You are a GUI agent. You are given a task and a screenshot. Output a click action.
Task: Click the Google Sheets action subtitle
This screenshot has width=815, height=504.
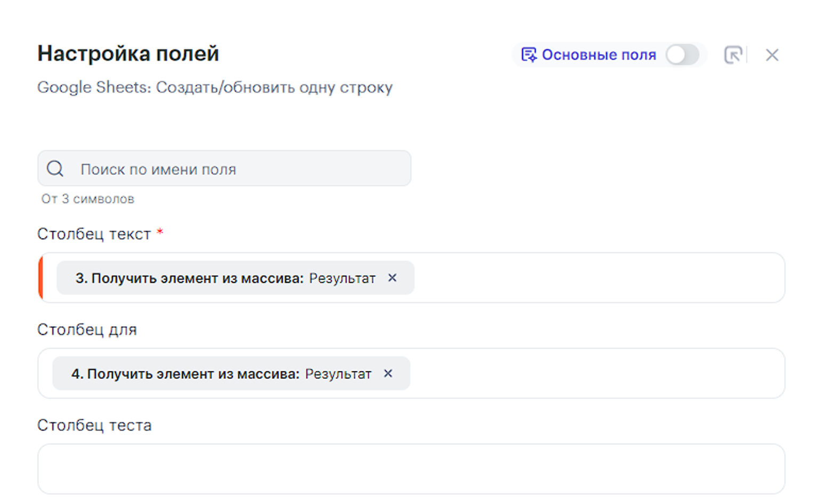[215, 87]
